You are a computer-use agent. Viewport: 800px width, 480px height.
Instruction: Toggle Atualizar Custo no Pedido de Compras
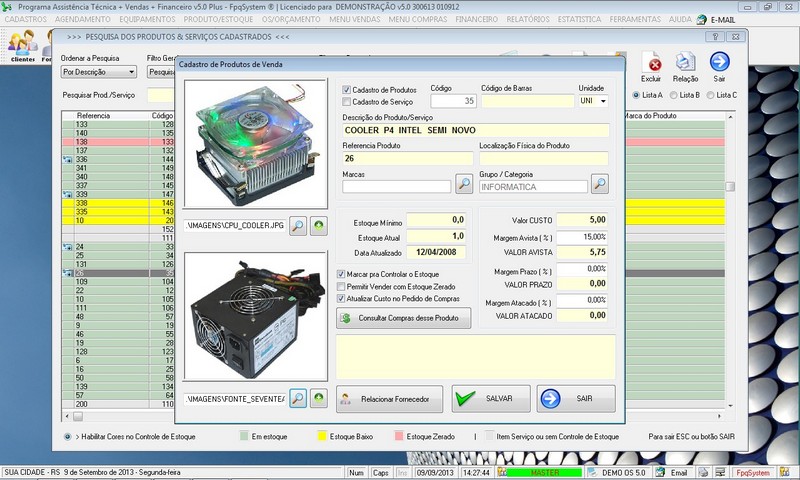341,299
